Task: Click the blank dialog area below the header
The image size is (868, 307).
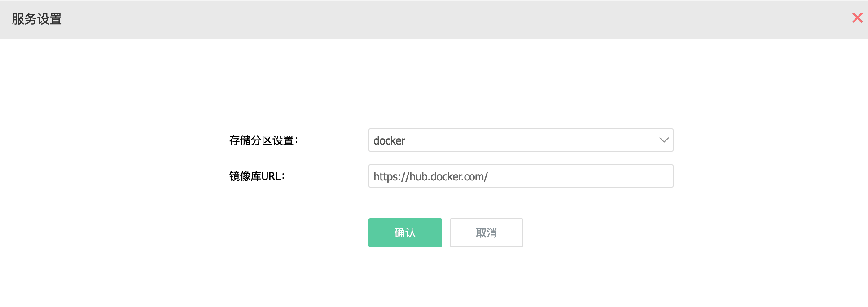Action: point(434,81)
